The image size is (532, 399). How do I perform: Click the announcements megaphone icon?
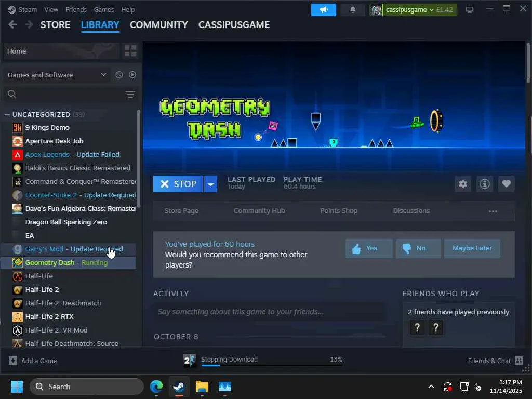tap(323, 10)
